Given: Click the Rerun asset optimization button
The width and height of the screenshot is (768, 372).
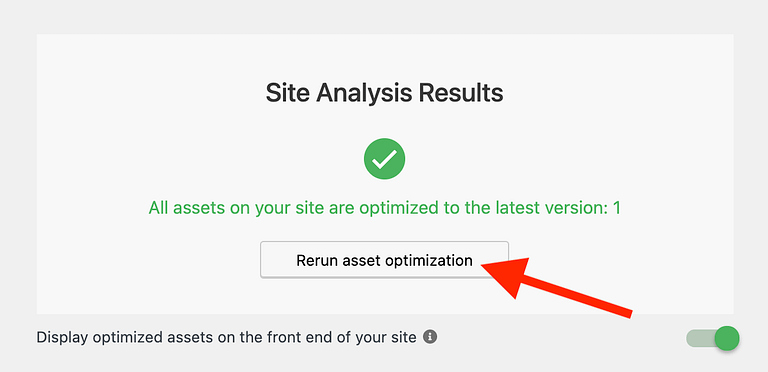Looking at the screenshot, I should (x=384, y=260).
